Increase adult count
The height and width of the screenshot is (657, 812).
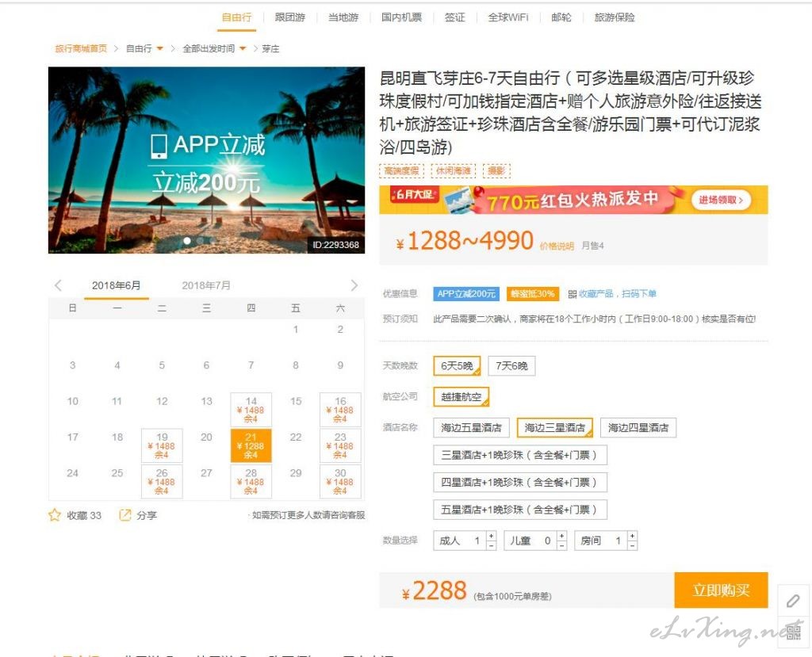pos(492,535)
